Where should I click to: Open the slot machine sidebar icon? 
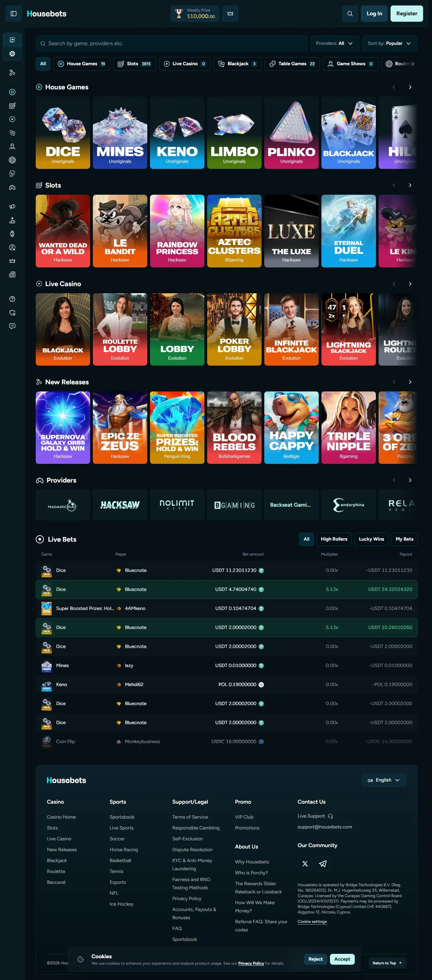pyautogui.click(x=12, y=106)
